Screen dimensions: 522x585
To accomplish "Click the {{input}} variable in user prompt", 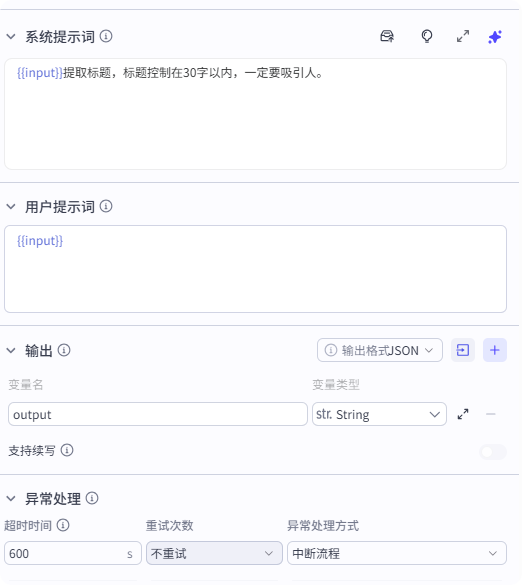I will tap(40, 241).
